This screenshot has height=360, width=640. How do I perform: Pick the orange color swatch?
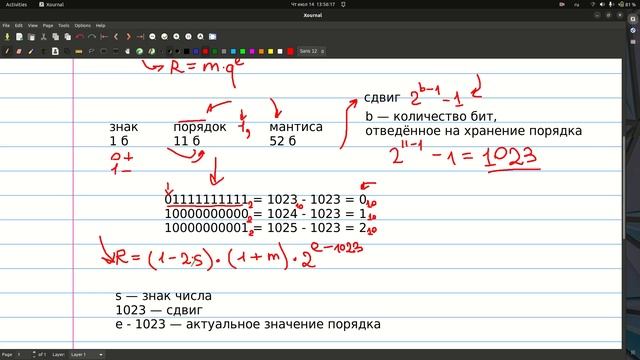(x=261, y=51)
